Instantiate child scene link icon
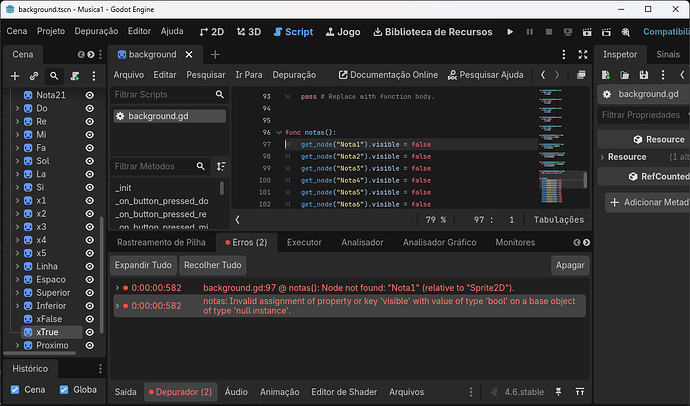Viewport: 690px width, 406px height. (x=34, y=76)
